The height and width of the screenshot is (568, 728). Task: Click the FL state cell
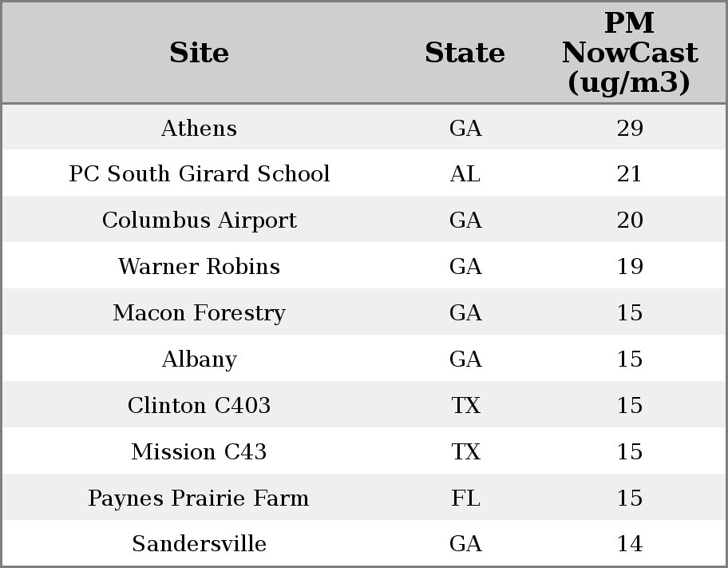[x=465, y=498]
